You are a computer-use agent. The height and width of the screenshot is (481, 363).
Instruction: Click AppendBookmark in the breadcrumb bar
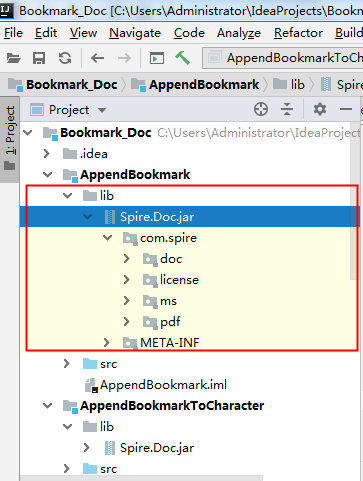[204, 85]
